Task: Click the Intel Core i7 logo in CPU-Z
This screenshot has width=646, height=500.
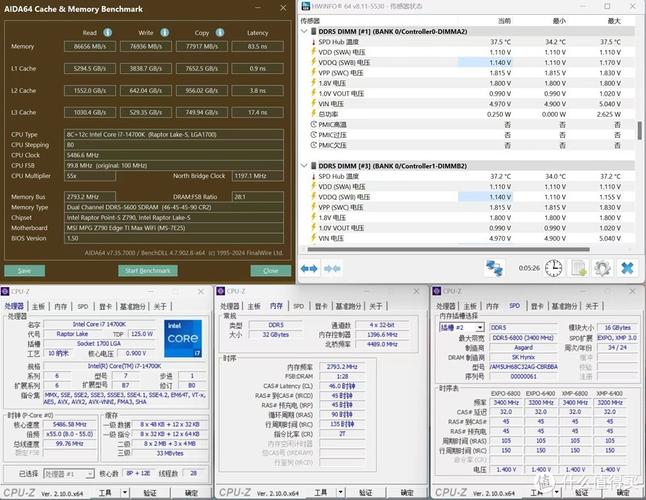Action: 182,338
